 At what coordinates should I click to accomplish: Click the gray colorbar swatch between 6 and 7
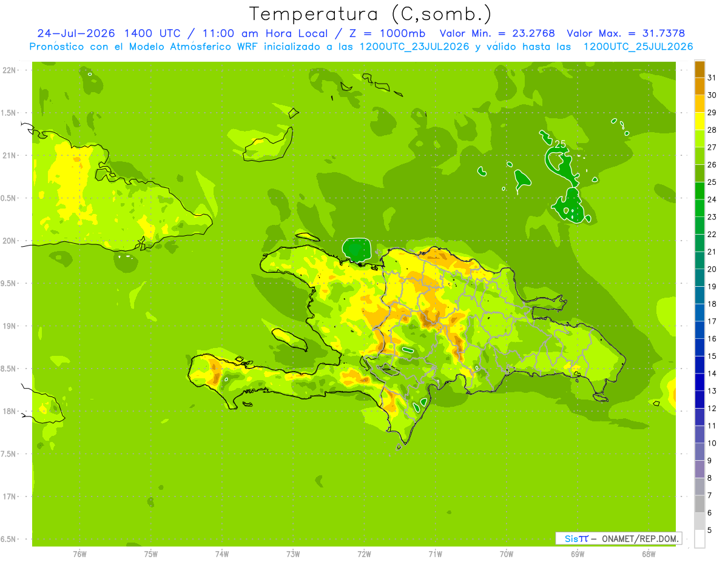[x=699, y=504]
